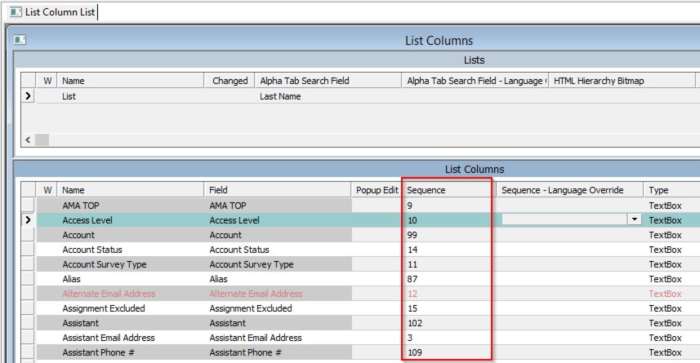Click Field header in List Columns grid
This screenshot has width=700, height=363.
pos(278,190)
